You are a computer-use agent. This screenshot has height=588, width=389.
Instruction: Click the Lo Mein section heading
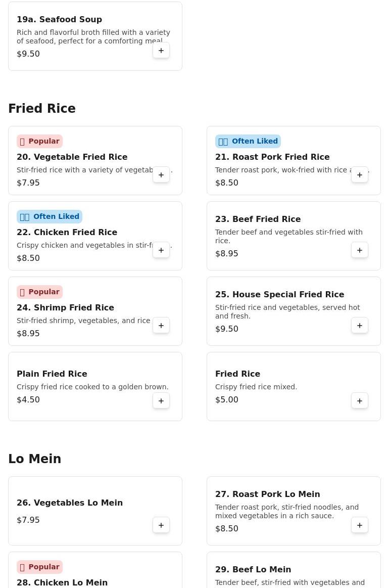[x=35, y=459]
